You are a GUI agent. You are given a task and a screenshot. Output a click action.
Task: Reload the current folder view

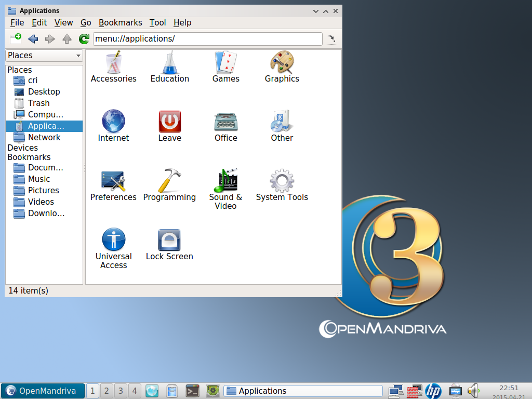[x=84, y=39]
